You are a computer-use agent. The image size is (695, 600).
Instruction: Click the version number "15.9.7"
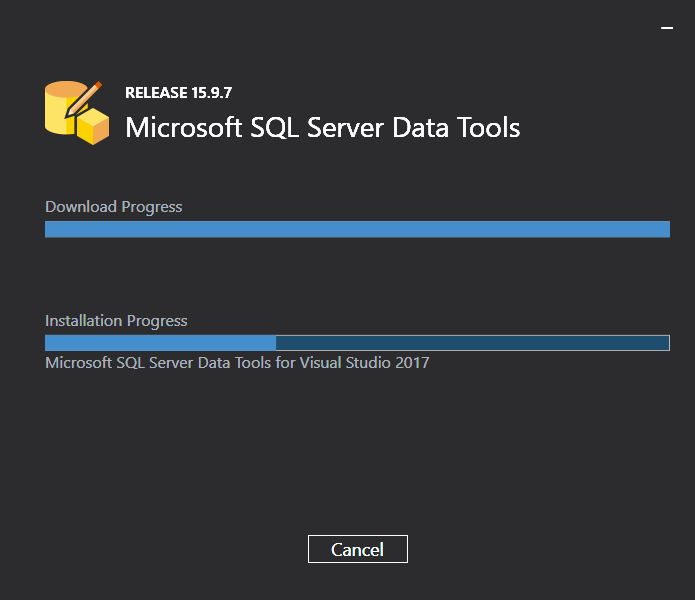(211, 93)
